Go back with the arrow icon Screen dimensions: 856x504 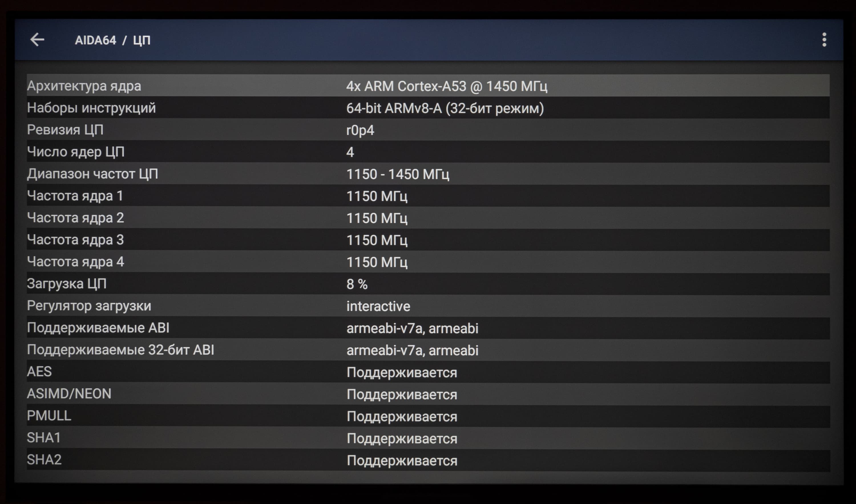click(x=37, y=40)
